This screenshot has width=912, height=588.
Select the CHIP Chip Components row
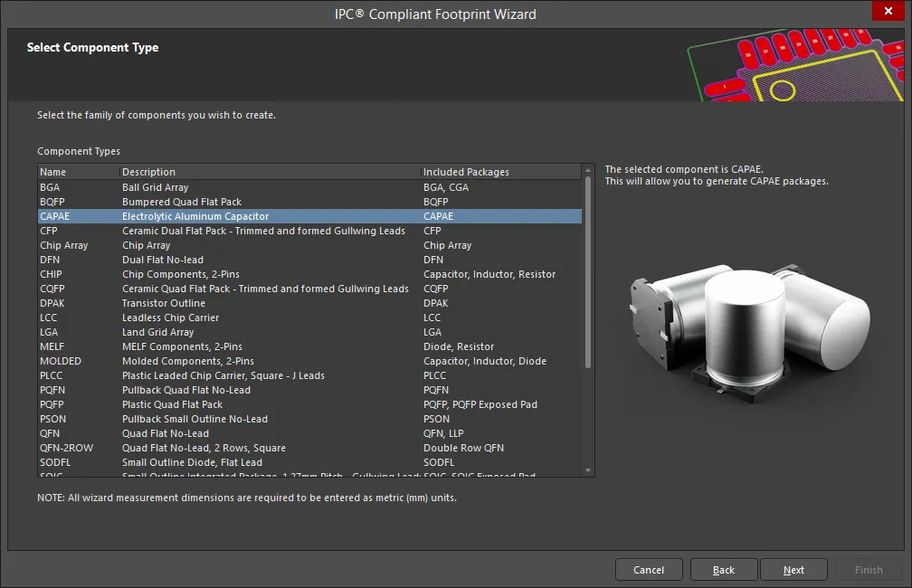tap(310, 274)
